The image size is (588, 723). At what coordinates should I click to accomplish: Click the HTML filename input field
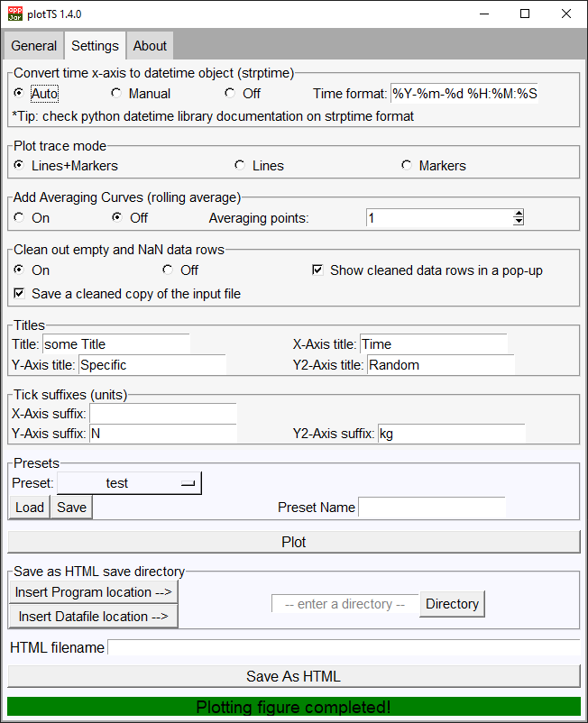click(344, 647)
